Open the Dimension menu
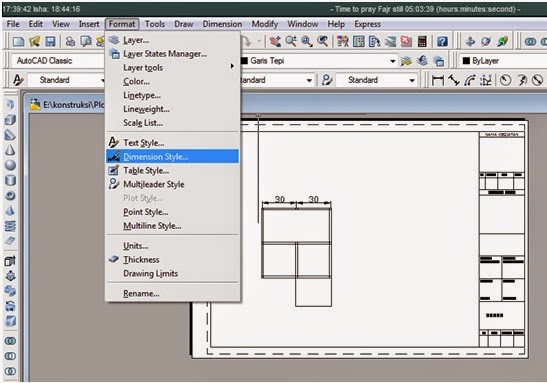 (222, 24)
